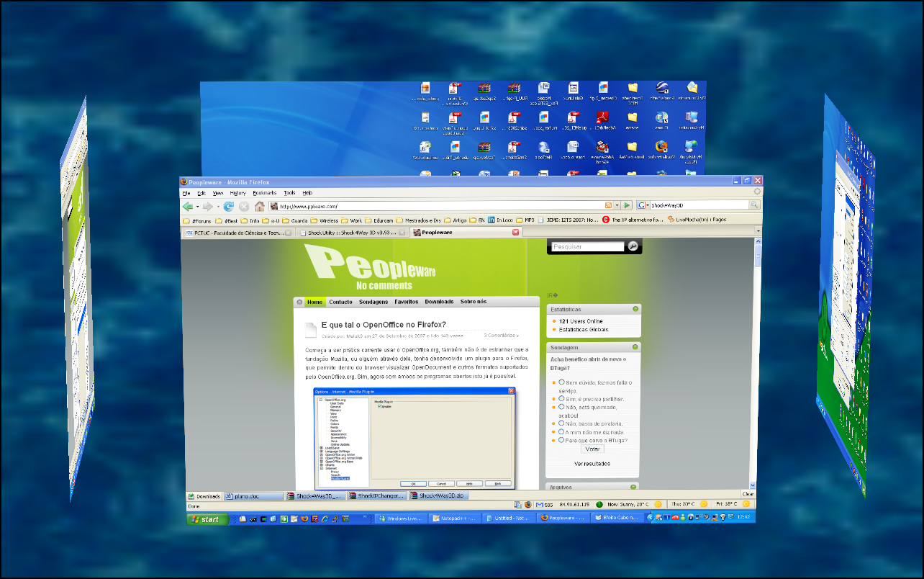Close the Shock Utility tab

point(402,233)
